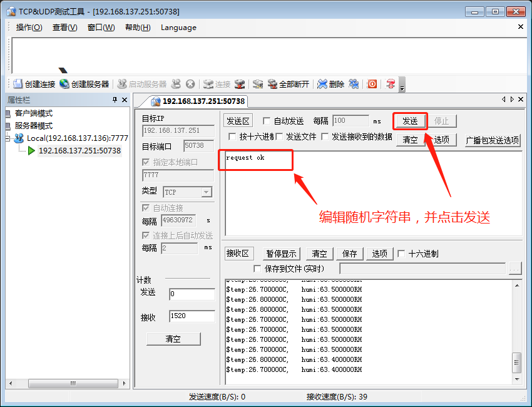Click the 清空 button in the send area
This screenshot has height=407, width=532.
pos(410,140)
